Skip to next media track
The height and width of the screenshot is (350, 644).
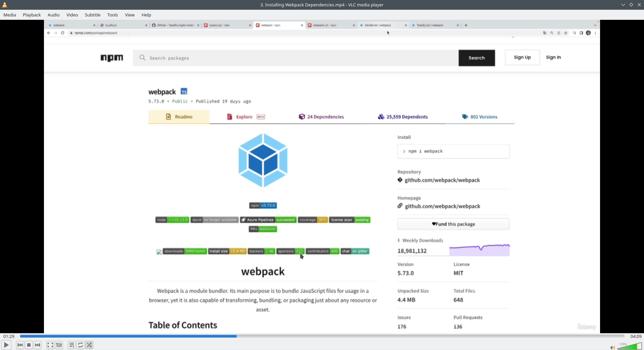[x=38, y=345]
